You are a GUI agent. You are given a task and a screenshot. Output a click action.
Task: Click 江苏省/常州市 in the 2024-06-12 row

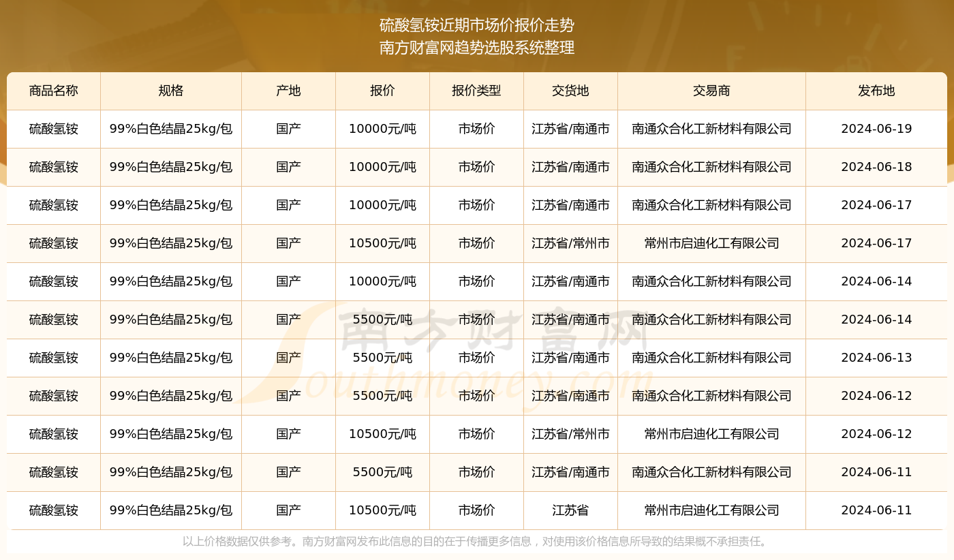click(x=570, y=434)
